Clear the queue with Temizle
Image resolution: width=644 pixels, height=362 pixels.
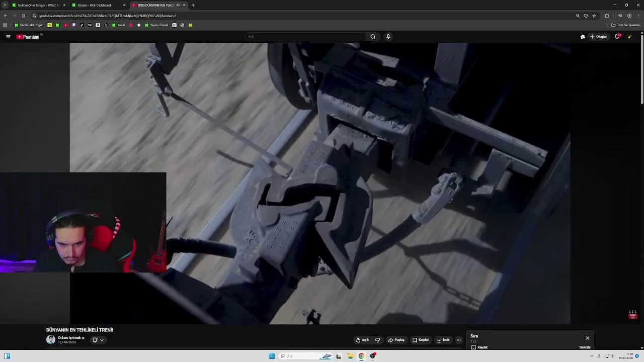585,347
